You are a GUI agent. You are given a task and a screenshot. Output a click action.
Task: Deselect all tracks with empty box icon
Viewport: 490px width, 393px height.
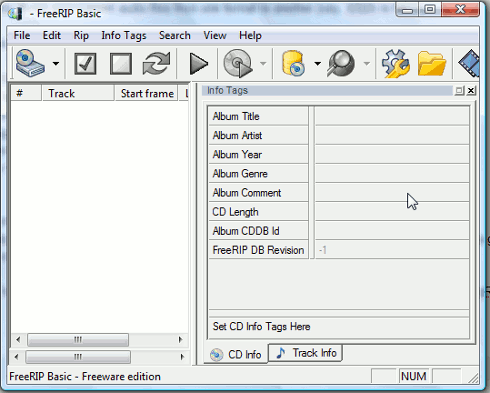click(x=121, y=63)
